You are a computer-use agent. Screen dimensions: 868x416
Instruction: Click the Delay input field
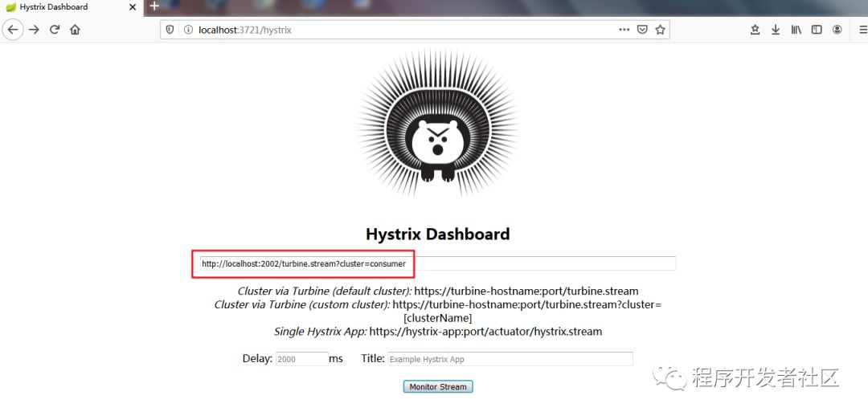pyautogui.click(x=301, y=359)
